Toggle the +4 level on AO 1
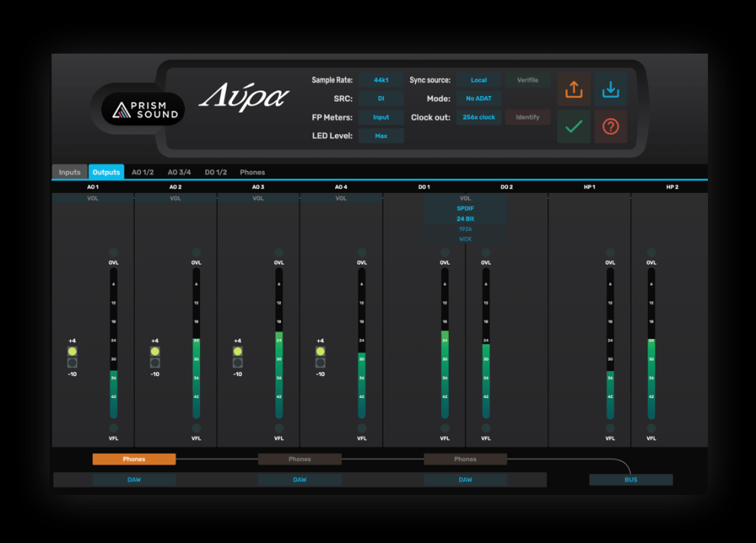 coord(72,351)
